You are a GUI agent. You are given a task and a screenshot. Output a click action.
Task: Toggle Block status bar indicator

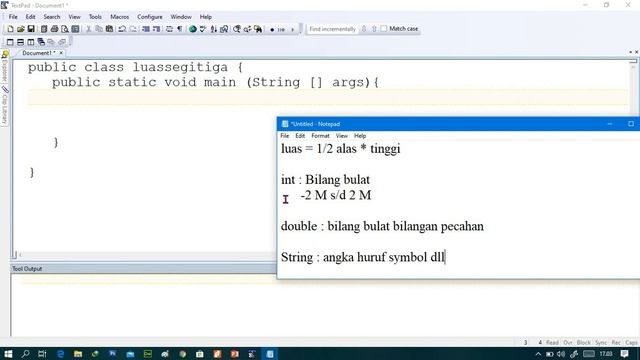pyautogui.click(x=583, y=342)
